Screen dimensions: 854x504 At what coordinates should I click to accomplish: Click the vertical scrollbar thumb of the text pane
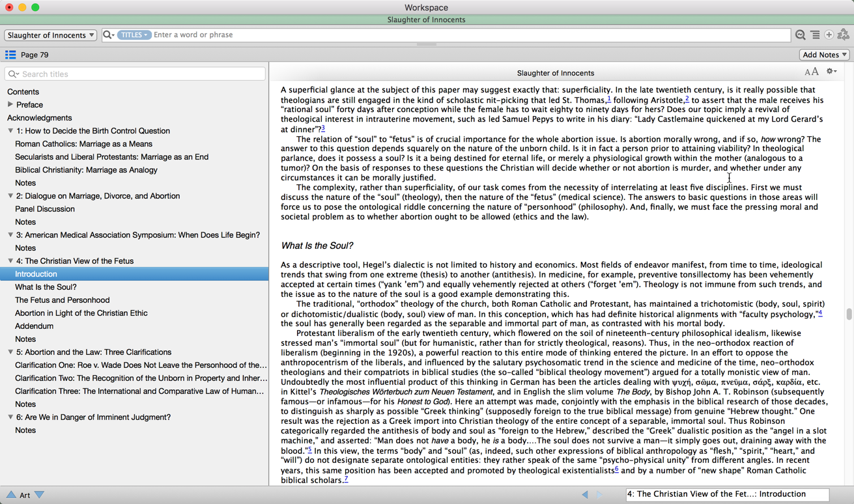click(849, 314)
